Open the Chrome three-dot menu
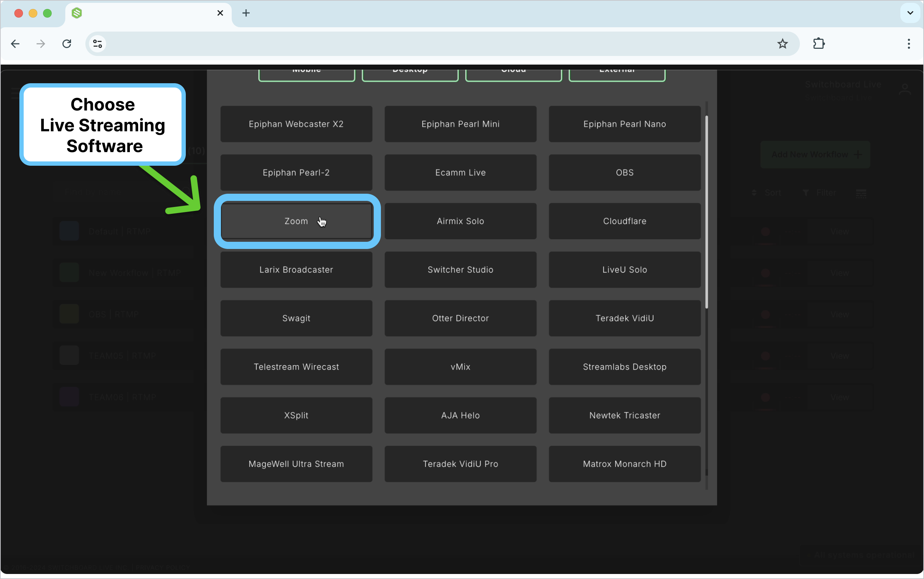This screenshot has height=579, width=924. [x=909, y=44]
